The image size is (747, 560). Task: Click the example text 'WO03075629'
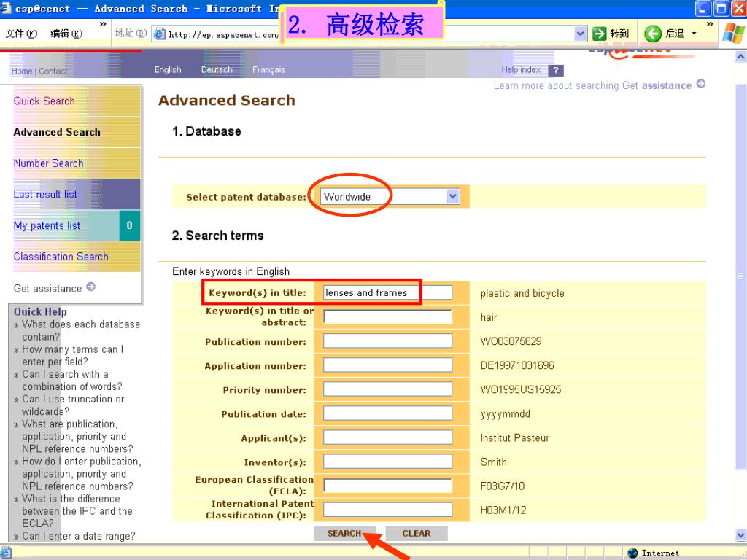point(511,341)
